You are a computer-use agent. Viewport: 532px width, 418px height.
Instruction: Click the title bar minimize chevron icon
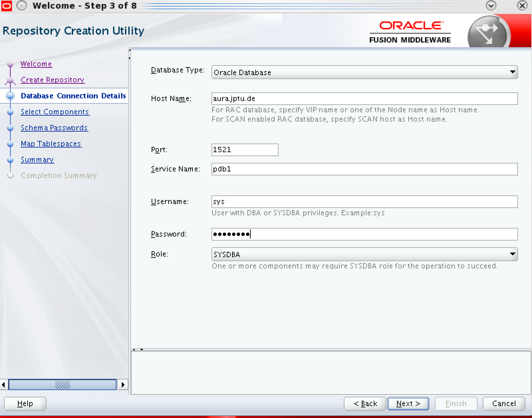(x=491, y=6)
